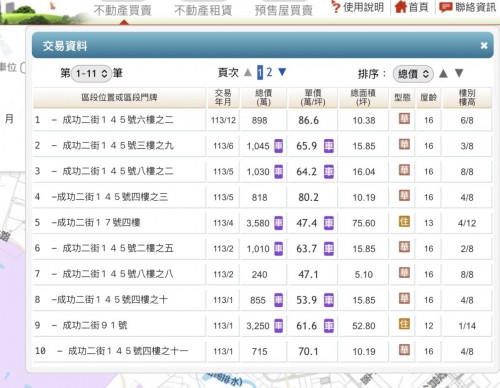Select page 1 in pagination
This screenshot has width=500, height=388.
pos(260,72)
